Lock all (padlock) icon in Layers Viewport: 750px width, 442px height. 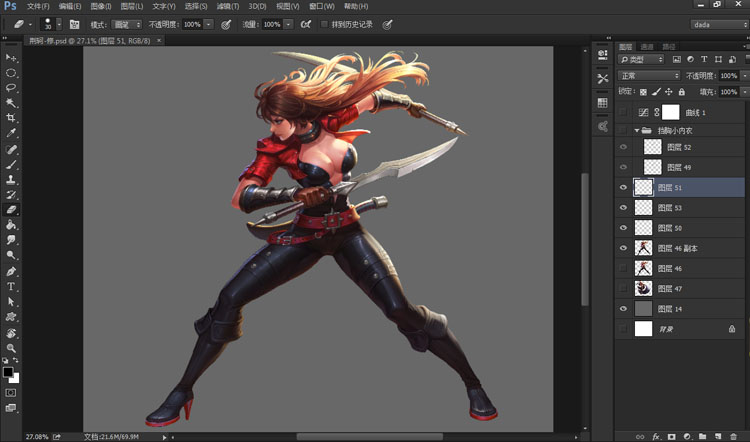coord(682,92)
